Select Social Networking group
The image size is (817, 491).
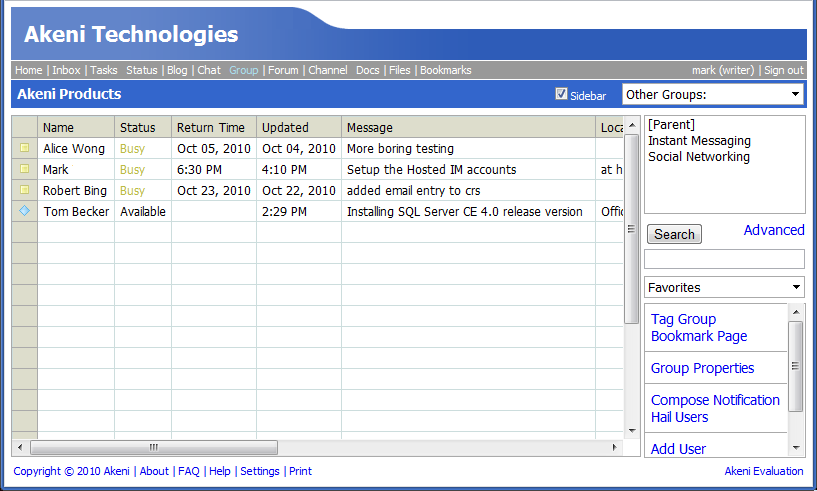tap(698, 157)
